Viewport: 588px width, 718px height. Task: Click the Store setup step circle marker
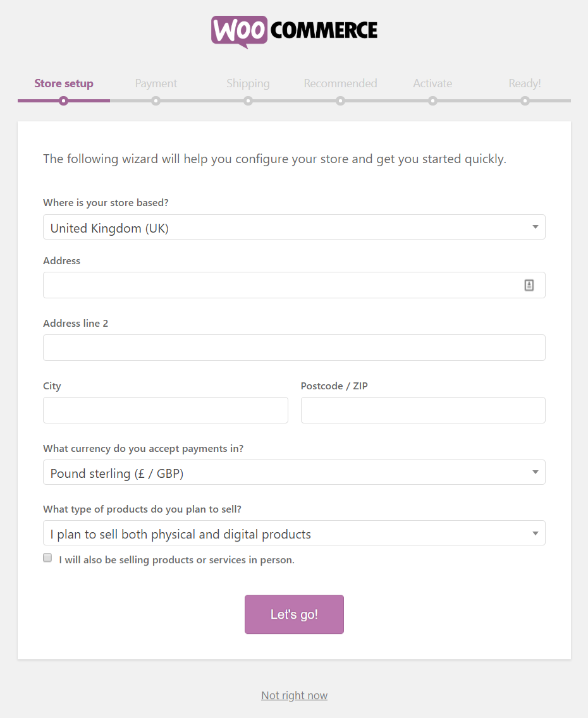[x=64, y=100]
